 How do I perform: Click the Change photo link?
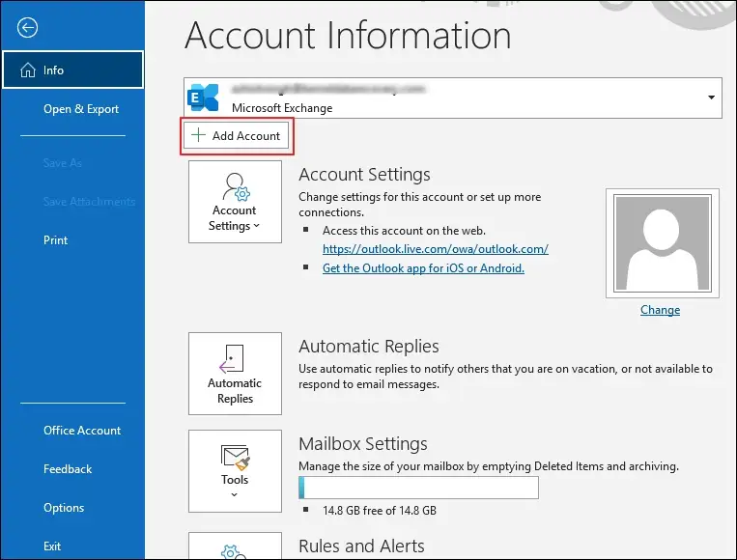pos(660,310)
